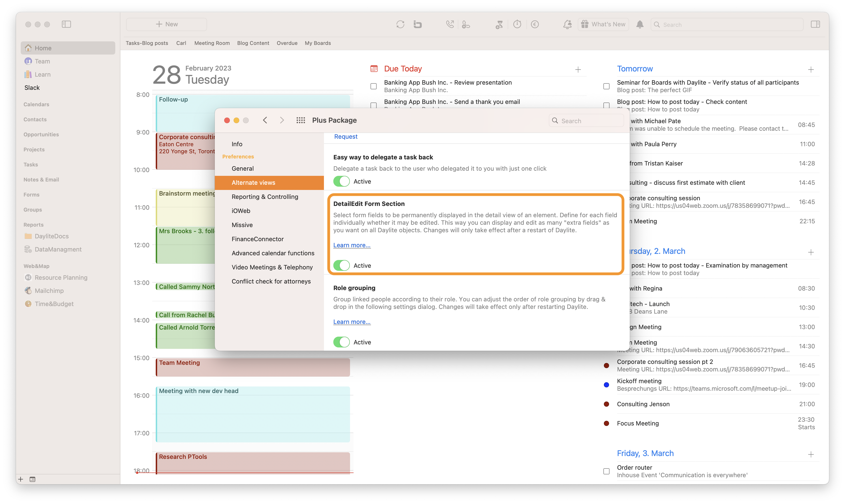The width and height of the screenshot is (845, 504).
Task: Open Meeting Room tab
Action: 212,43
